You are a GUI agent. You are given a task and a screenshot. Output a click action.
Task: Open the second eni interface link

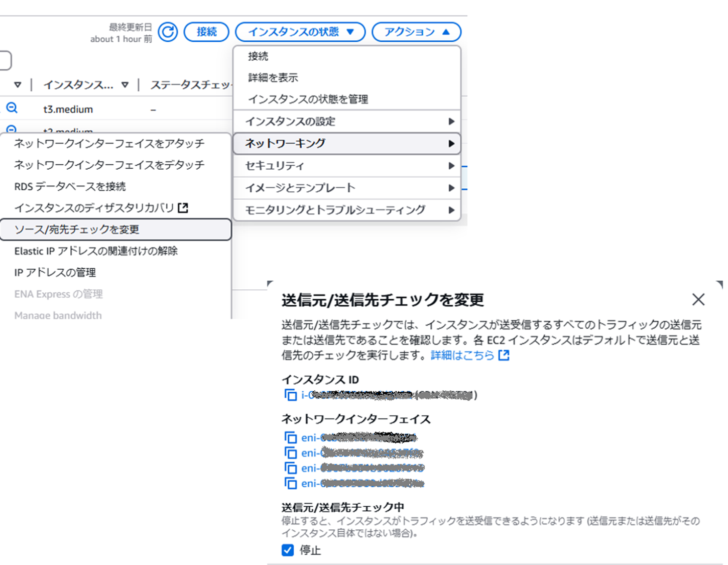point(362,453)
